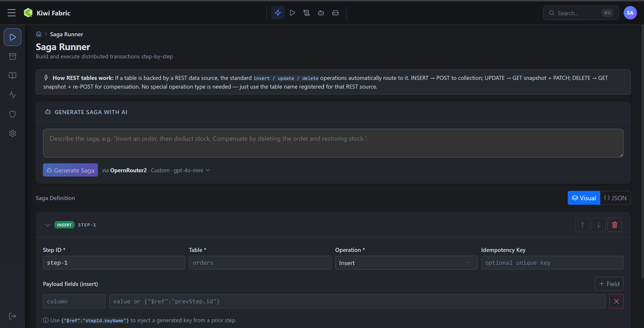Click the play icon in top toolbar
Viewport: 644px width, 328px height.
tap(292, 13)
